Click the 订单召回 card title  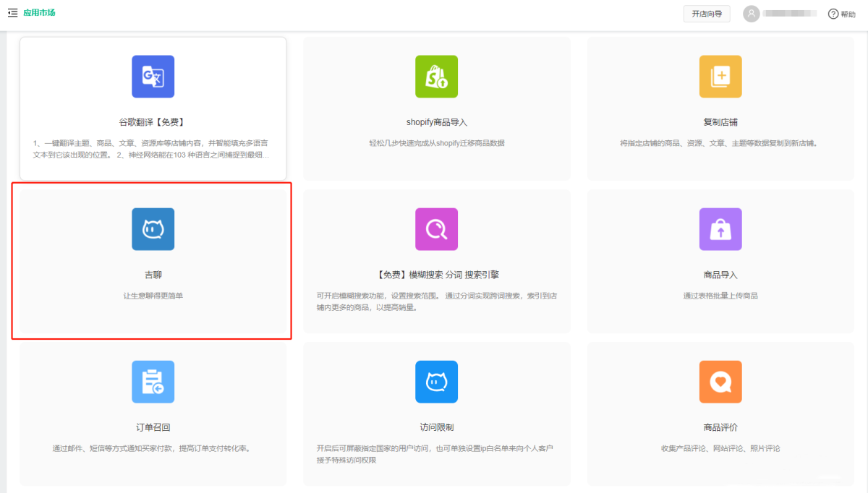(x=153, y=427)
